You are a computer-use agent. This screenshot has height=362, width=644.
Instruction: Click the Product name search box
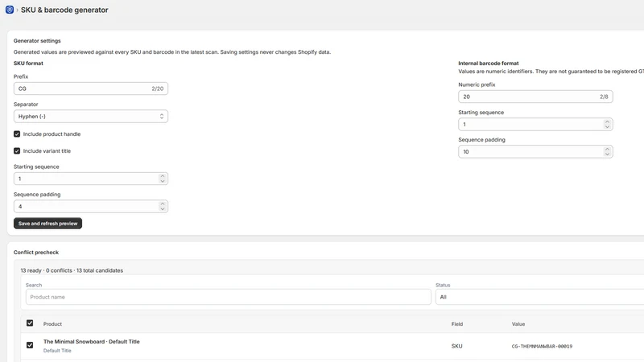[x=229, y=297]
